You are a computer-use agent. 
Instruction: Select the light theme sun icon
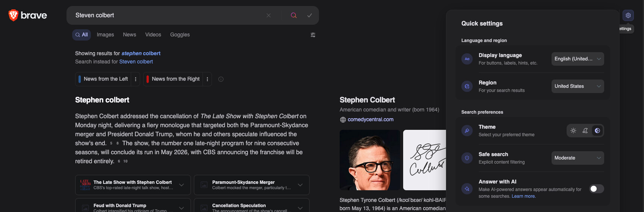[573, 131]
